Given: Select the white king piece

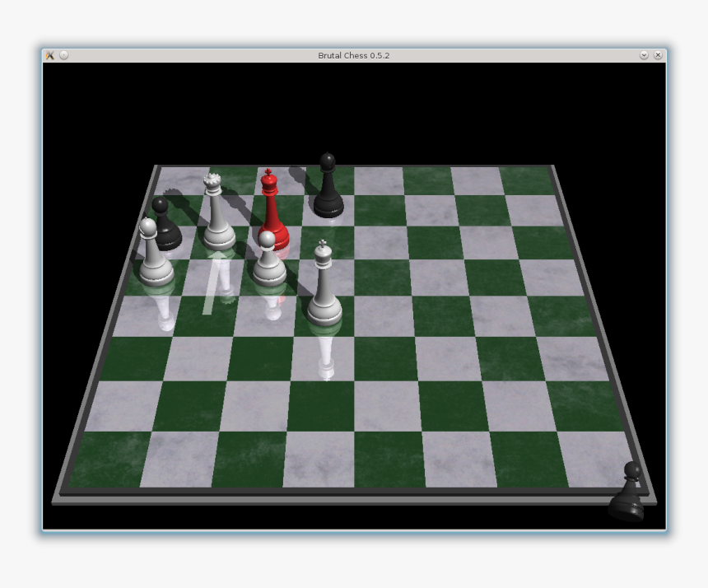Looking at the screenshot, I should click(x=324, y=288).
